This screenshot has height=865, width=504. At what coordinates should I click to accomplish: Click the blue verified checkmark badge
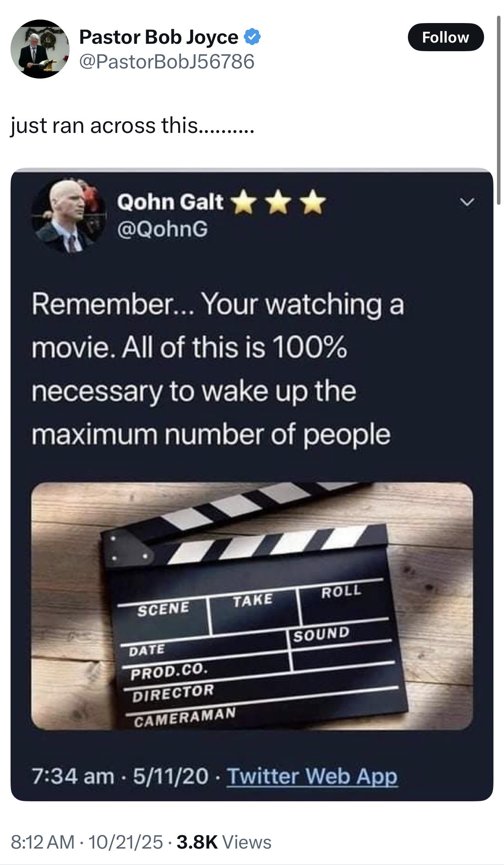tap(252, 37)
